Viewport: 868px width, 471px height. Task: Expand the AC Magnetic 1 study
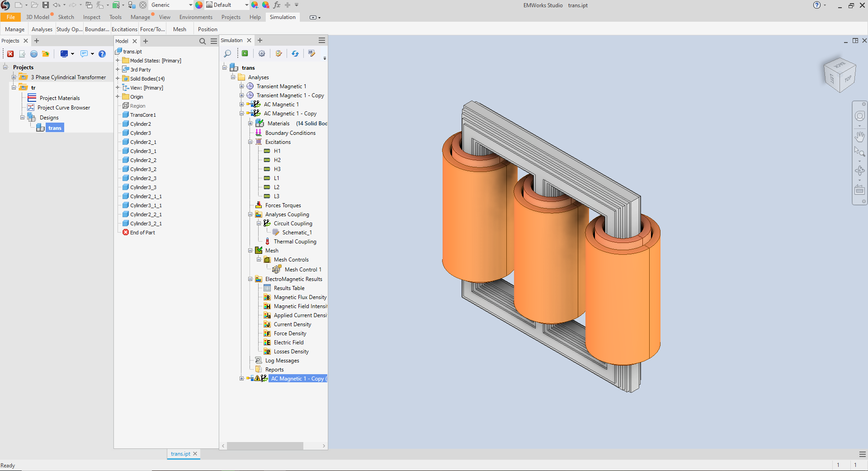coord(241,105)
